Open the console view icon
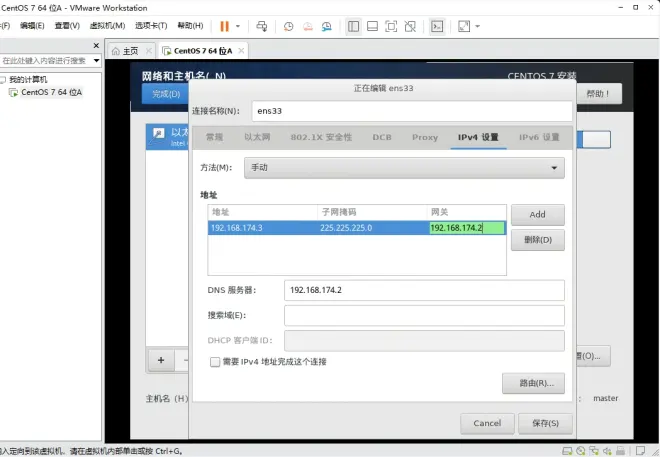Image resolution: width=660 pixels, height=457 pixels. (x=437, y=27)
